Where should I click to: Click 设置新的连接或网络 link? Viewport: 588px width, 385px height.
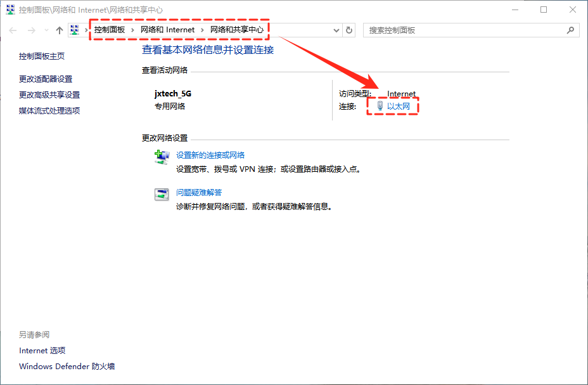[x=210, y=155]
